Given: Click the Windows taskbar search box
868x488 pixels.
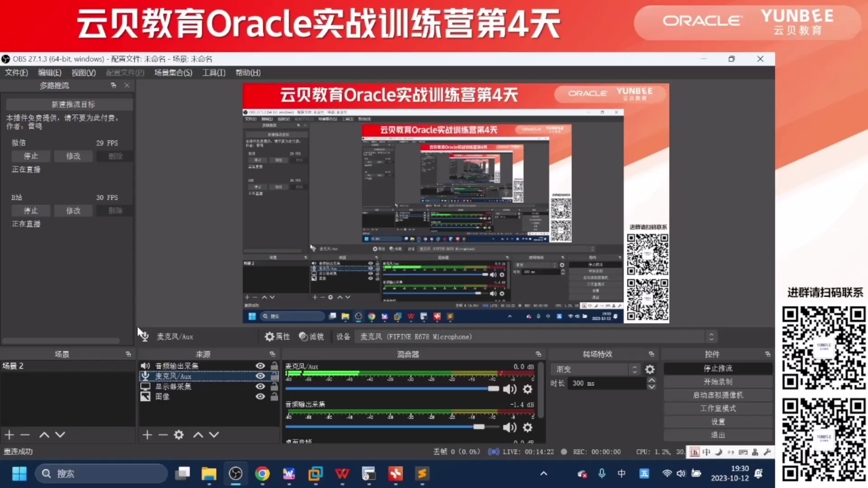Looking at the screenshot, I should coord(102,473).
